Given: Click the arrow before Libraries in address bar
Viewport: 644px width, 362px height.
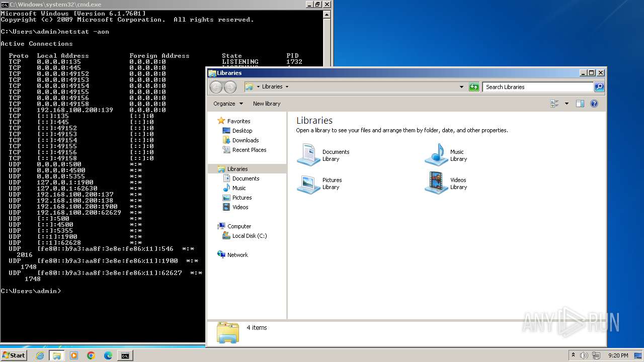Looking at the screenshot, I should [258, 87].
